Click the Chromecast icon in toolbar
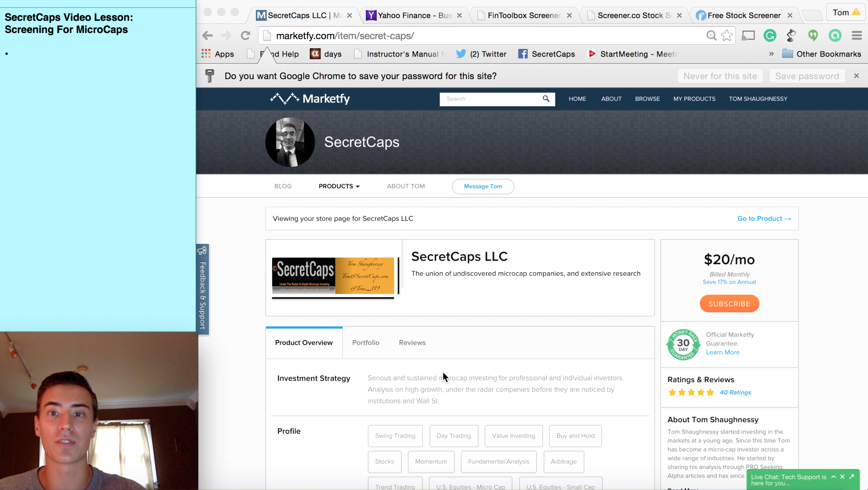 pyautogui.click(x=748, y=36)
